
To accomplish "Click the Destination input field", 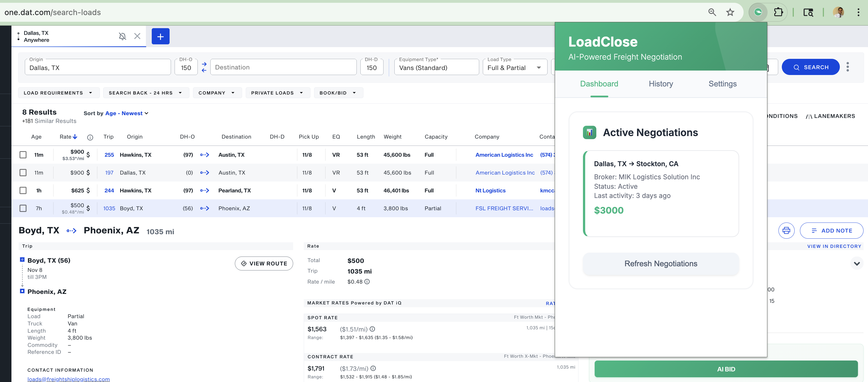I will point(283,67).
